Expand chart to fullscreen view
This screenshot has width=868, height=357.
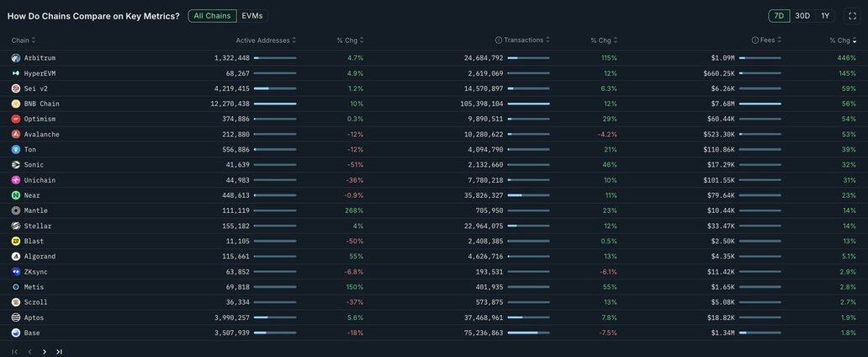[851, 16]
